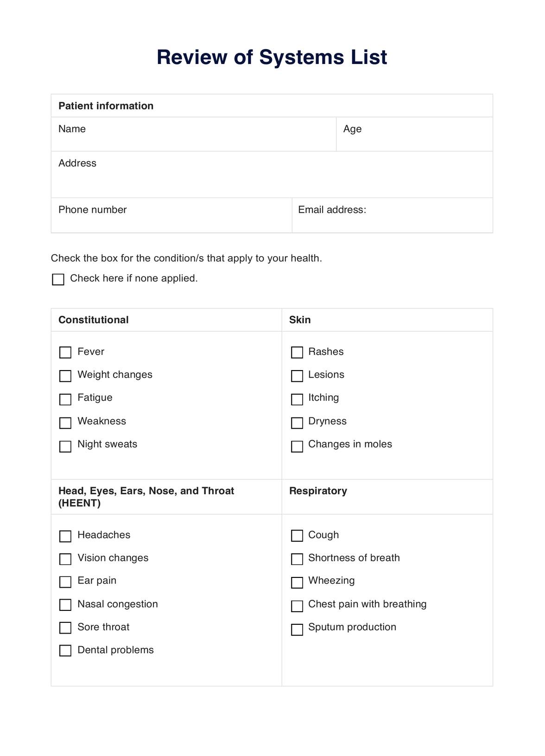The width and height of the screenshot is (545, 756).
Task: Enable the Night sweats checkbox
Action: (x=65, y=446)
